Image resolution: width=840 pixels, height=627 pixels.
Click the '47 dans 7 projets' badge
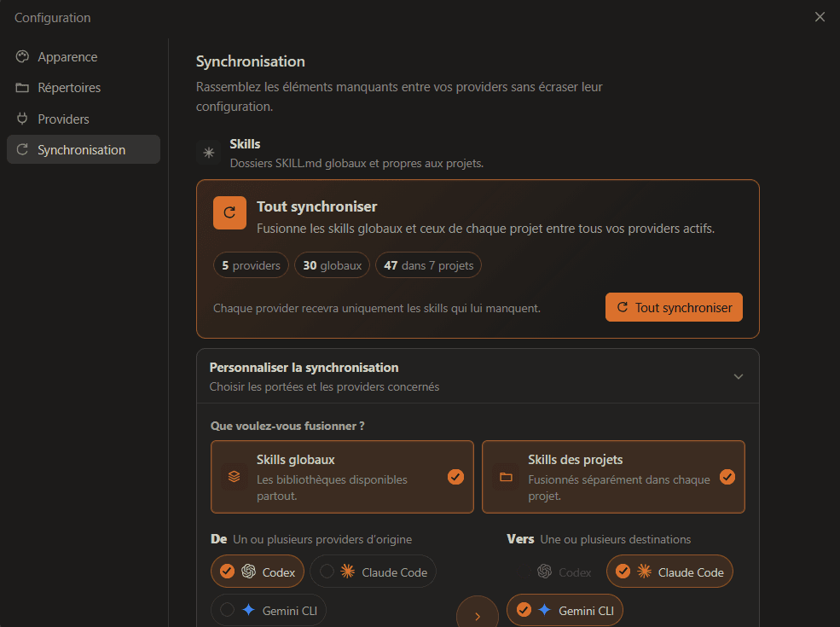(x=429, y=265)
